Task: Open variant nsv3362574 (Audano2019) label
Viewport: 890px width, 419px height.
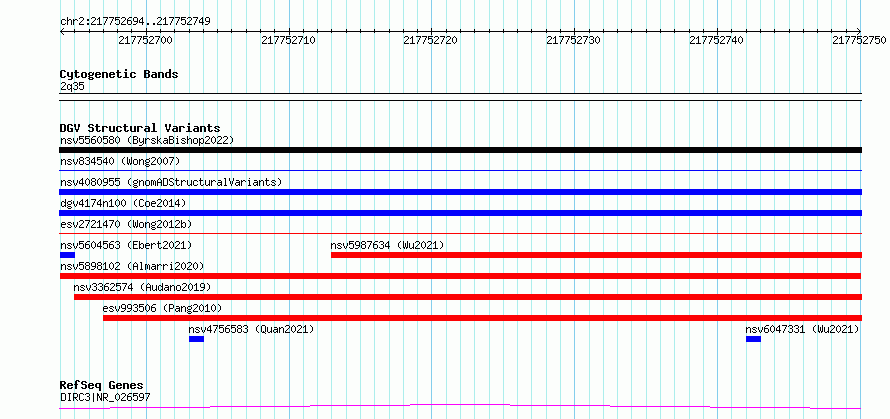Action: (x=142, y=287)
